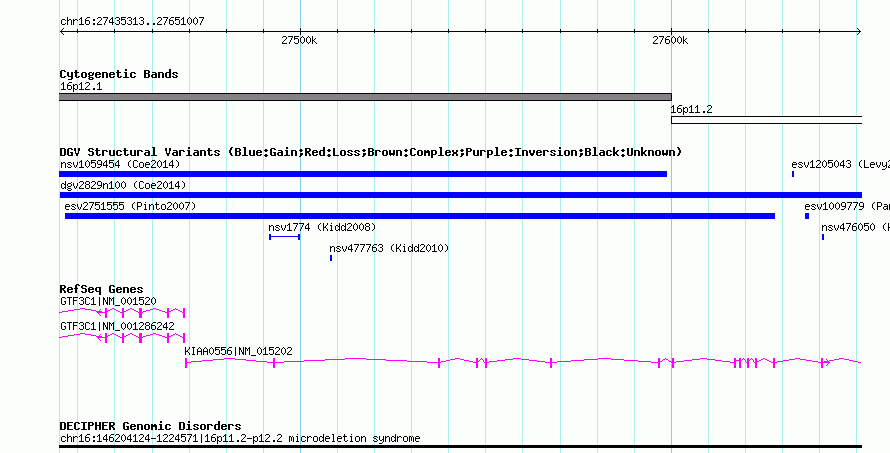890x453 pixels.
Task: Click the nsv477763 (Kidd2010) small variant mark
Action: 331,258
